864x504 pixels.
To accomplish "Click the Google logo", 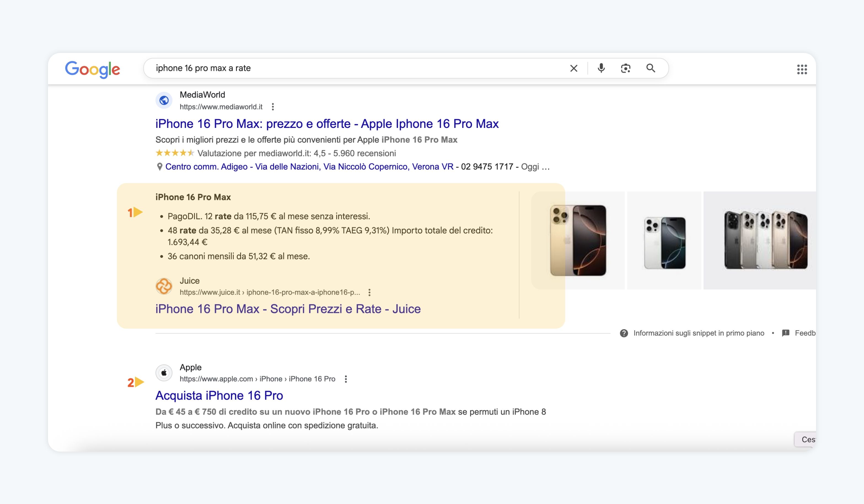I will (93, 69).
